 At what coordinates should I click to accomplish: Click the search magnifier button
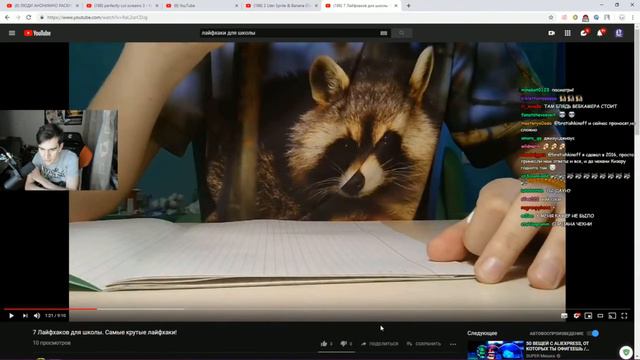[x=402, y=33]
